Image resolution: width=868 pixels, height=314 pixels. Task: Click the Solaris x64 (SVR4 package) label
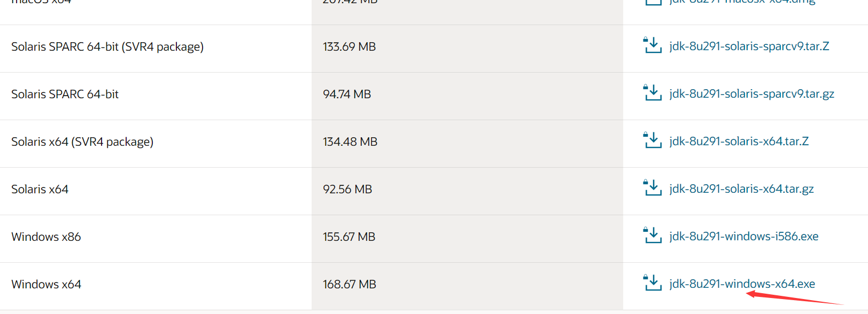pyautogui.click(x=82, y=142)
